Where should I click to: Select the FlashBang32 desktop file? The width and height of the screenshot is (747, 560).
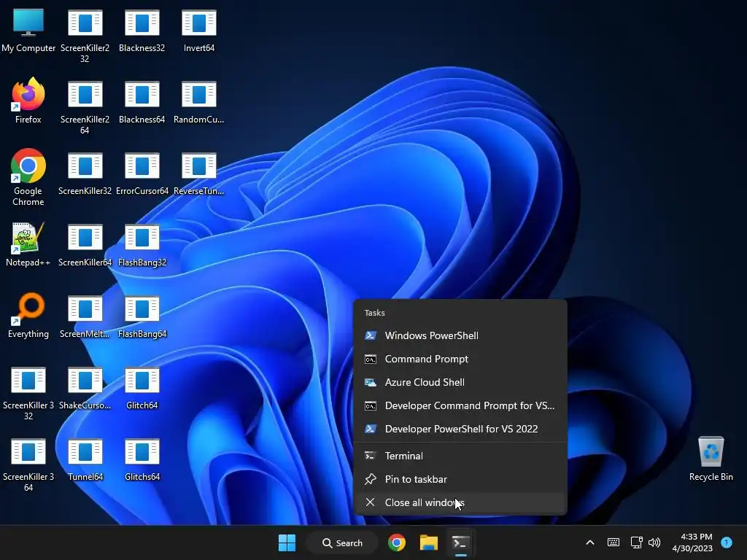coord(142,245)
